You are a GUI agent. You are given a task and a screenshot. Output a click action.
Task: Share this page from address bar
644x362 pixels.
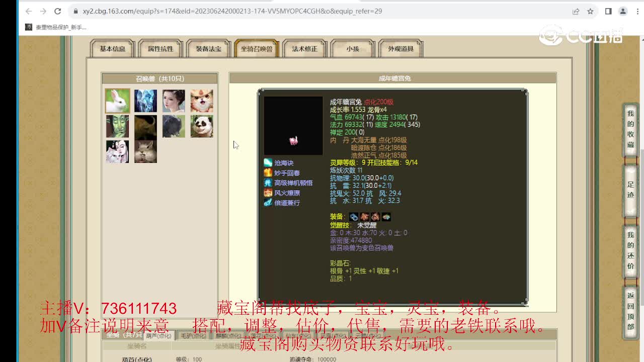[576, 11]
